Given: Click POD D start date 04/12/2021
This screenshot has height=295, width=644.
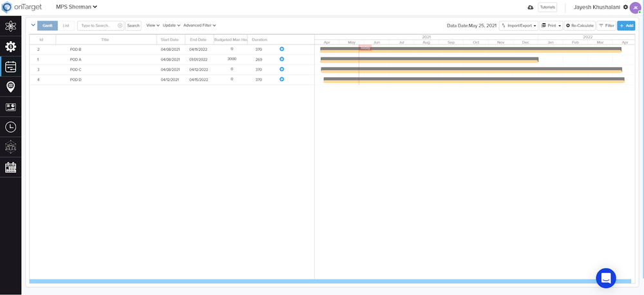Looking at the screenshot, I should (170, 80).
